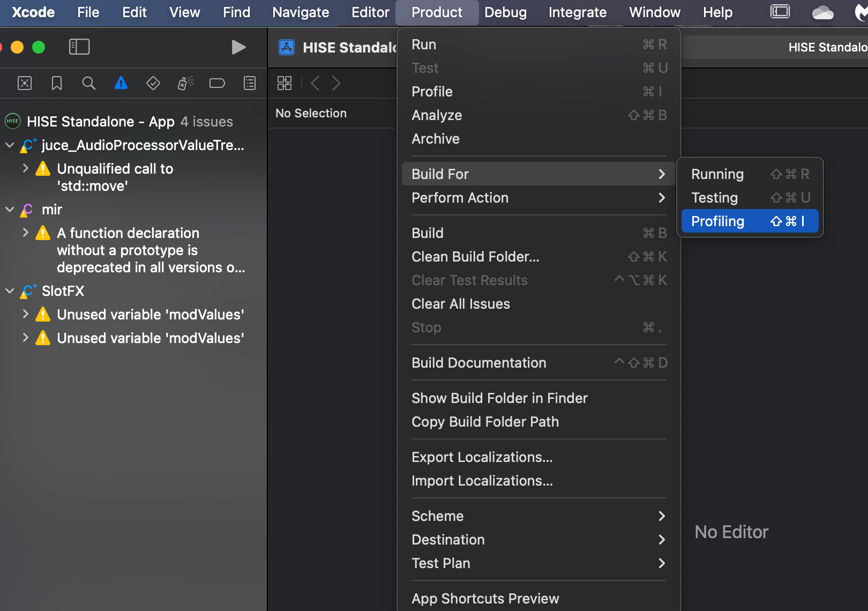This screenshot has height=611, width=868.
Task: Select Profiling in Build For submenu
Action: tap(750, 221)
